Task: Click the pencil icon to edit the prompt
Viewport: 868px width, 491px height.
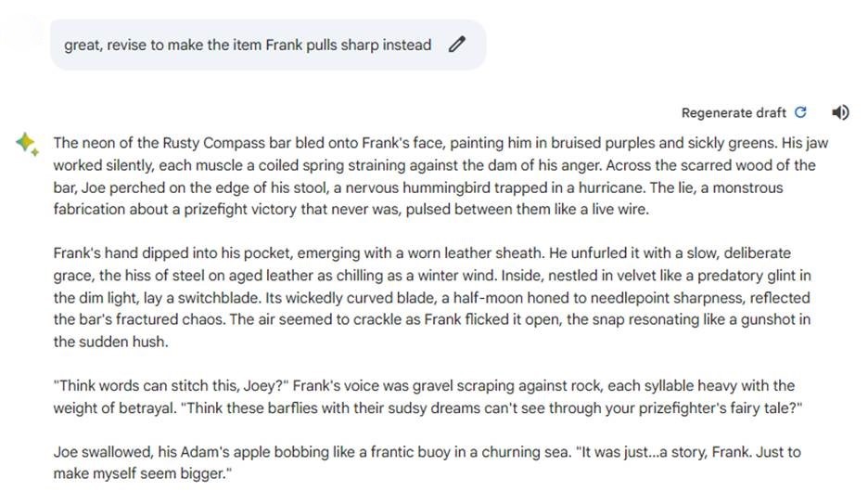Action: (x=455, y=45)
